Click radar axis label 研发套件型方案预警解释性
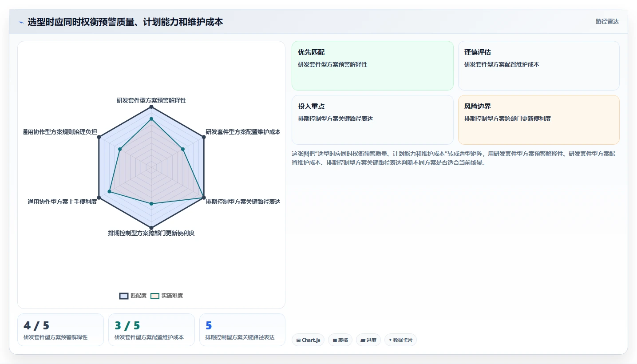This screenshot has width=637, height=364. tap(151, 100)
